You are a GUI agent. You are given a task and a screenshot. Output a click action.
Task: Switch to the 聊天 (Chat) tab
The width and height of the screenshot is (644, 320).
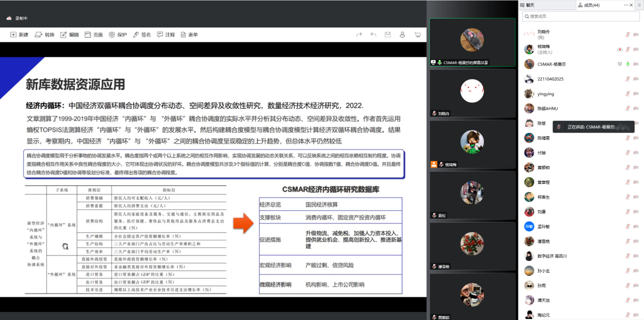(530, 5)
